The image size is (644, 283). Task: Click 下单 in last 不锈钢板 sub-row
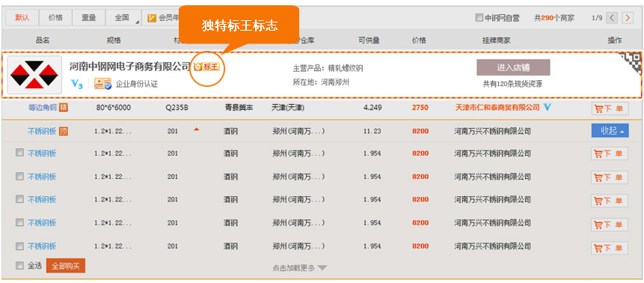(x=610, y=248)
